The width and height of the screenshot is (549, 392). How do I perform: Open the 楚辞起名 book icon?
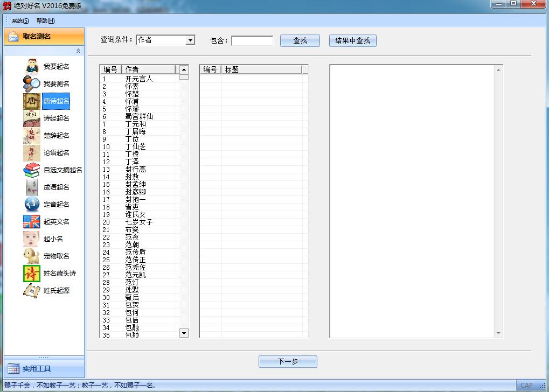(32, 136)
